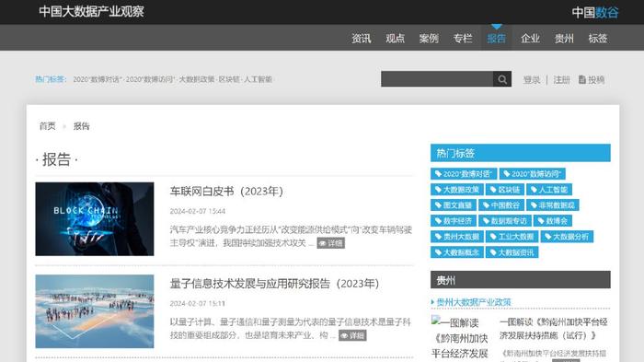The image size is (644, 362).
Task: Open the 专栏 navigation tab
Action: tap(463, 39)
